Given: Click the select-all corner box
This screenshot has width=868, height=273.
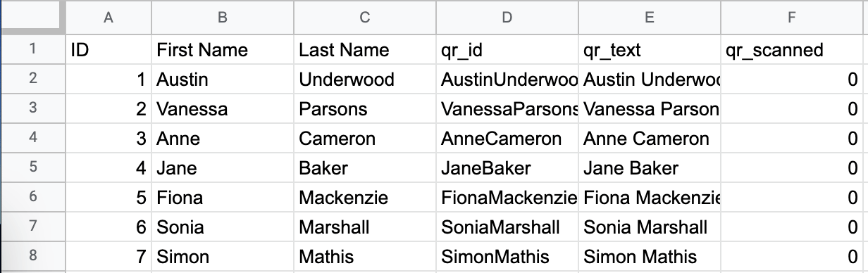Looking at the screenshot, I should pyautogui.click(x=32, y=18).
